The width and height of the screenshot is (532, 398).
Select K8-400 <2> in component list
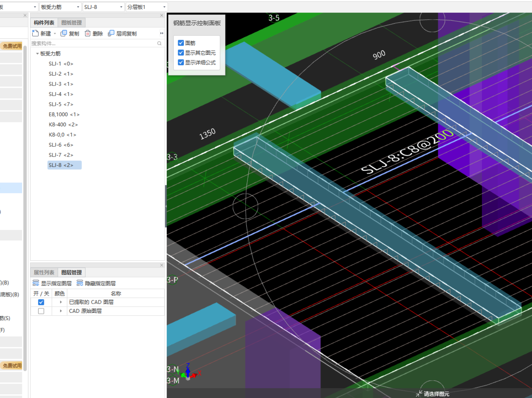pyautogui.click(x=63, y=124)
